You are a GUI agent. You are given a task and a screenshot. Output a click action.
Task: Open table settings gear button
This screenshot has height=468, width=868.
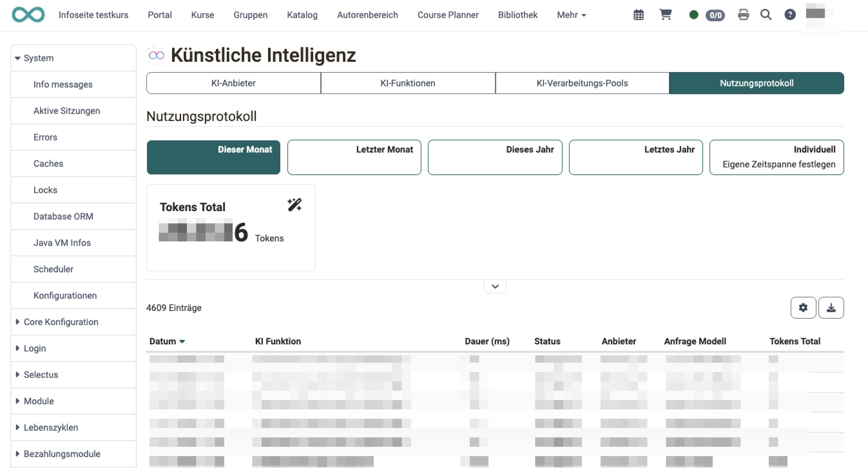tap(803, 307)
